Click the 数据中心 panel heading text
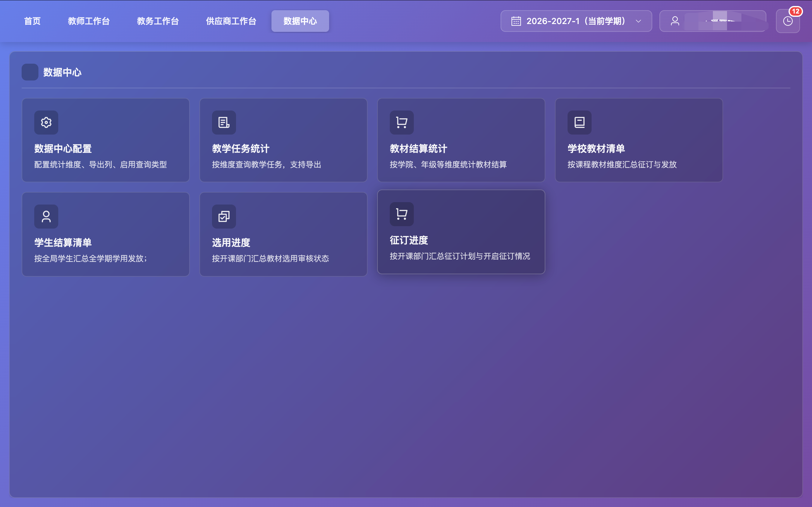The image size is (812, 507). pos(62,72)
